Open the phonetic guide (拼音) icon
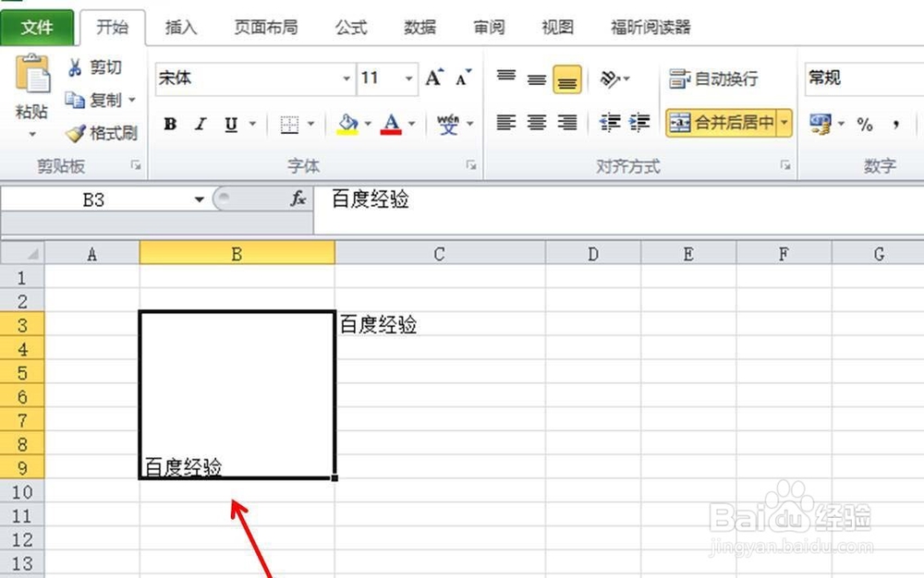924x578 pixels. [x=450, y=123]
